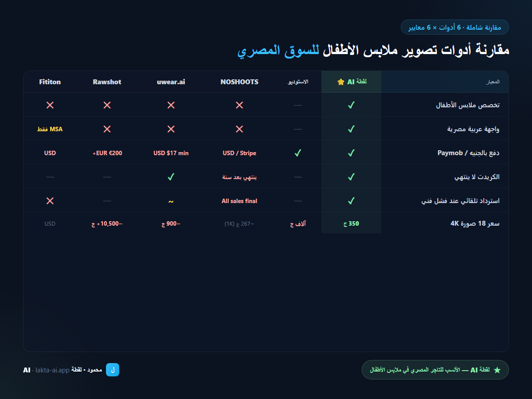This screenshot has height=399, width=532.
Task: Click uwear.ai tilde mark in استرداد تلقائي row
Action: pyautogui.click(x=171, y=201)
